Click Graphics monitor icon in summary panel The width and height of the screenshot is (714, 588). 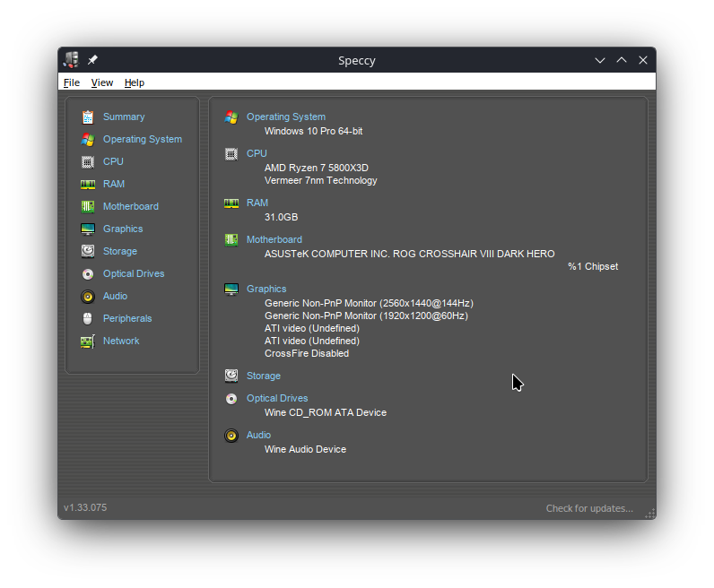click(x=231, y=289)
